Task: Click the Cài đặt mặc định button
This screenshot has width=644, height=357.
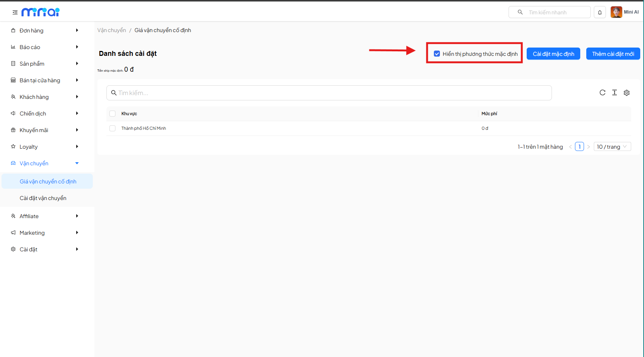Action: 553,54
